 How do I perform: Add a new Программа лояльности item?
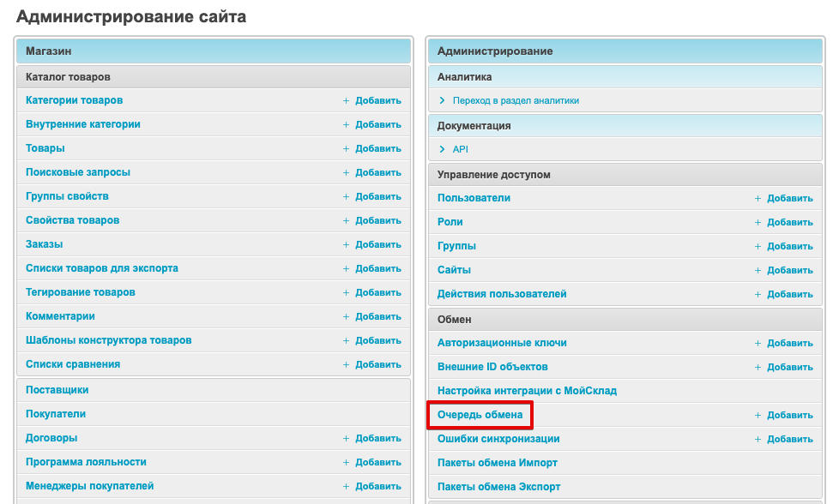(377, 462)
